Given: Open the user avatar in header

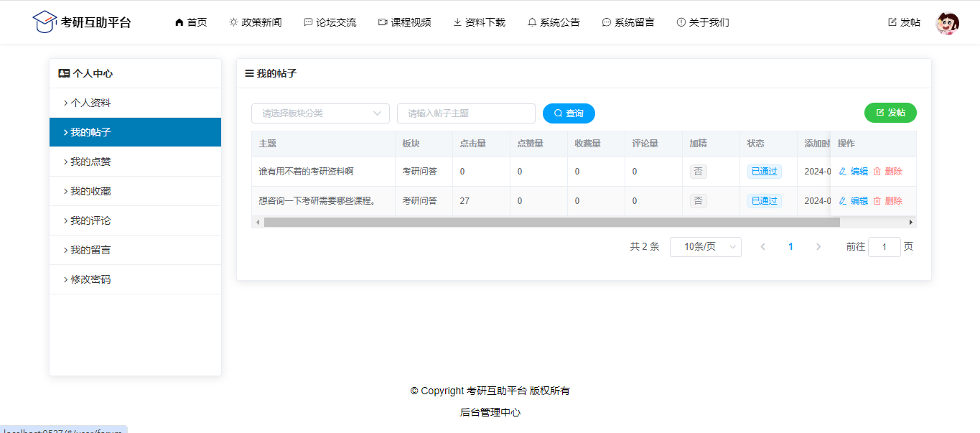Looking at the screenshot, I should (947, 23).
